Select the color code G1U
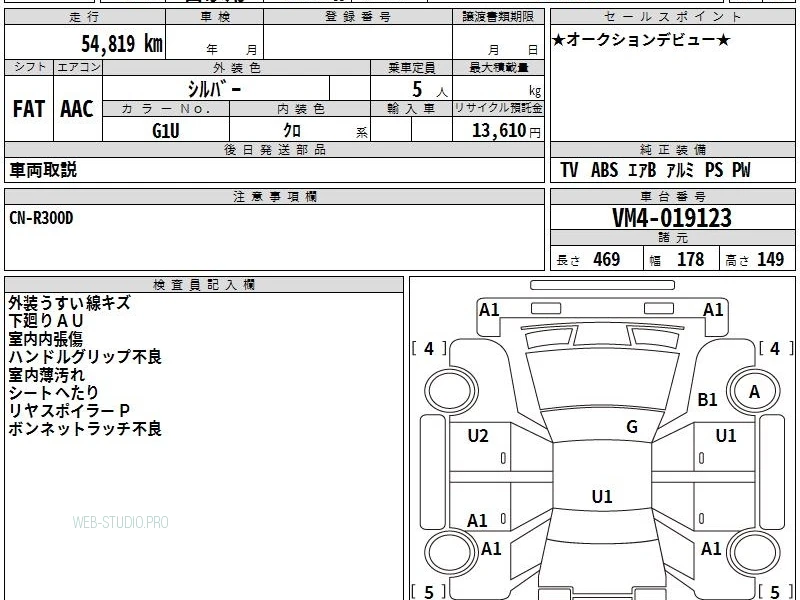Image resolution: width=800 pixels, height=600 pixels. pyautogui.click(x=166, y=131)
